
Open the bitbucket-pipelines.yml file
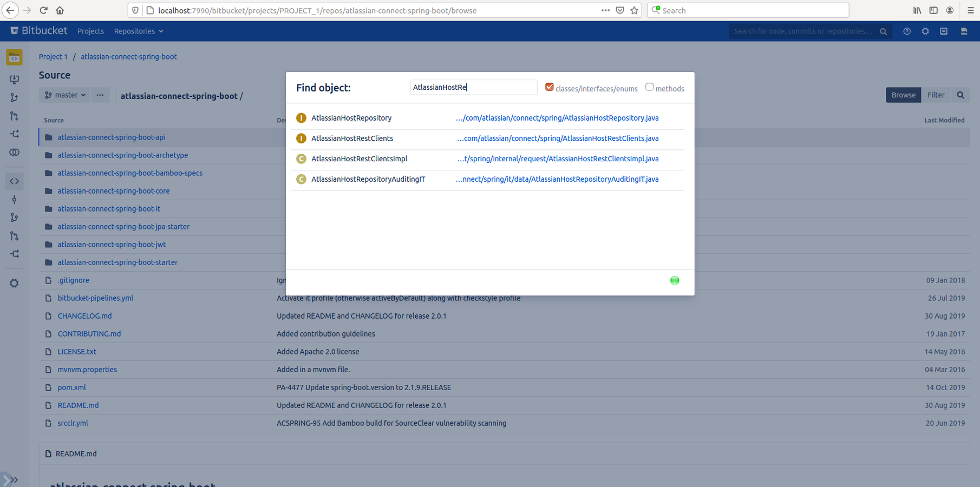click(95, 298)
